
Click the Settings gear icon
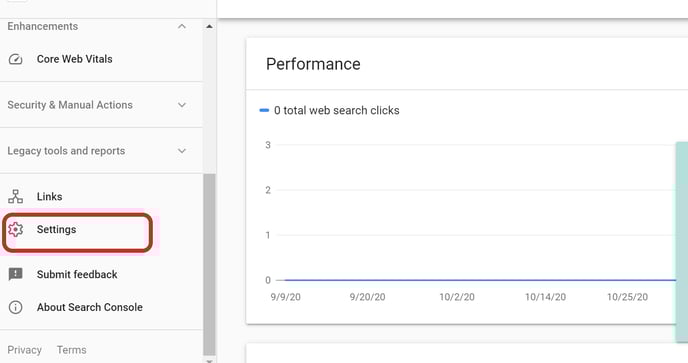[15, 230]
